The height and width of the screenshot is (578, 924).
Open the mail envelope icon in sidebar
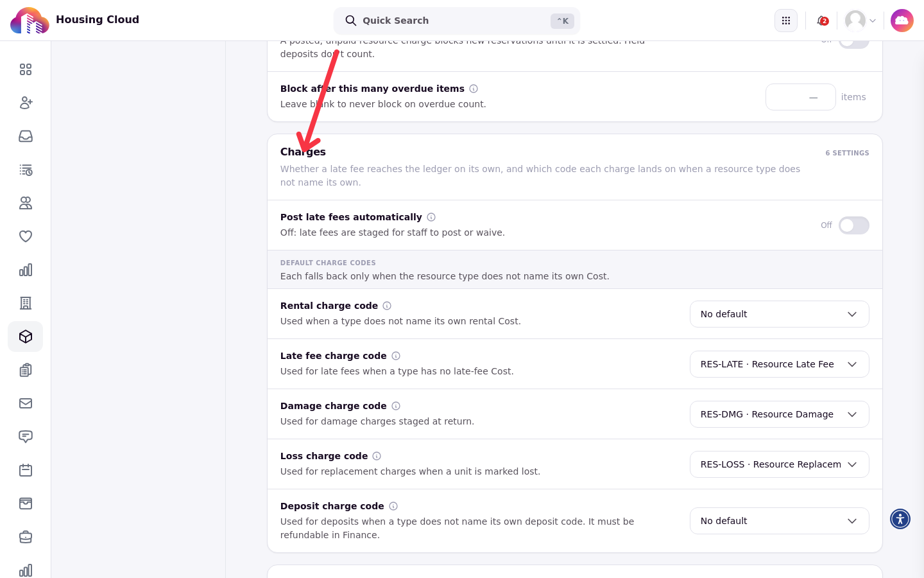point(26,403)
